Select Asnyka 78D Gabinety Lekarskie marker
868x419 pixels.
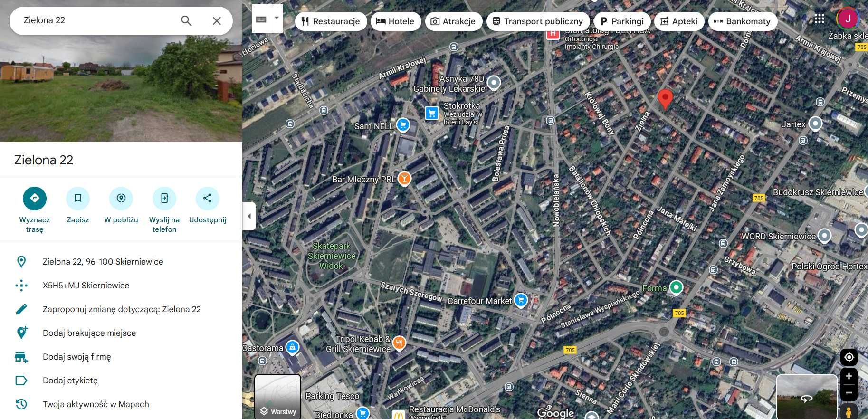pyautogui.click(x=494, y=83)
